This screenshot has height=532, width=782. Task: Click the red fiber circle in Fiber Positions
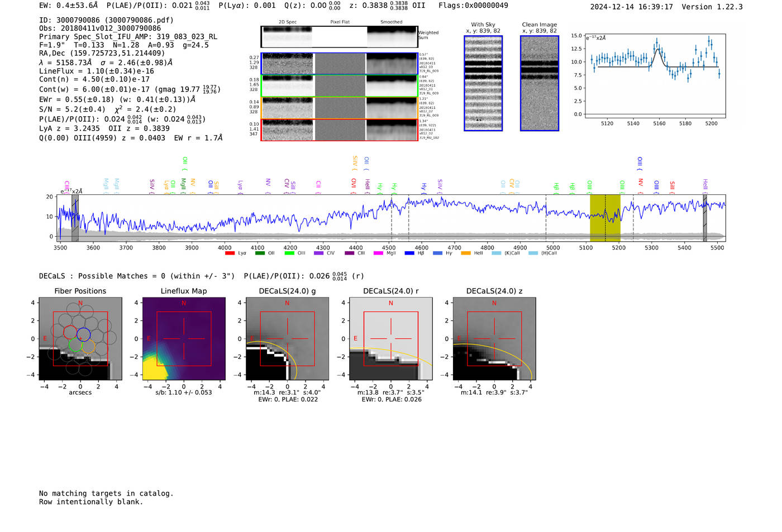pos(70,333)
